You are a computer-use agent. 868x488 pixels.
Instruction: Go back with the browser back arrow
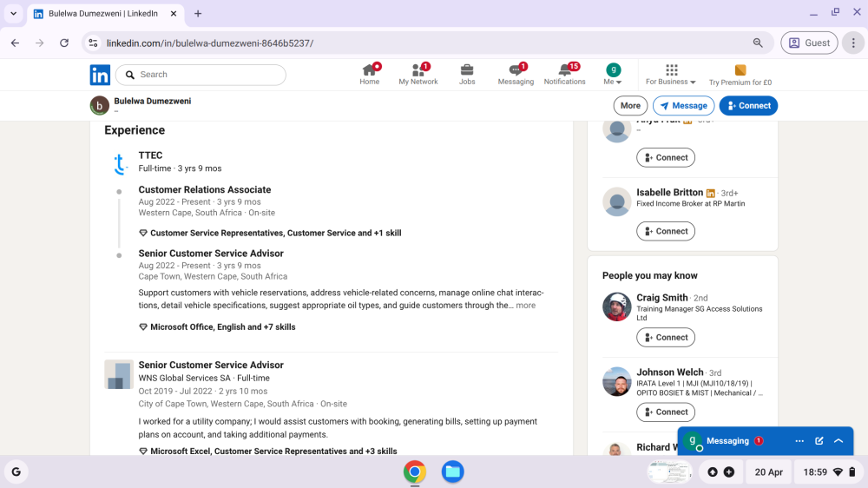click(x=15, y=43)
